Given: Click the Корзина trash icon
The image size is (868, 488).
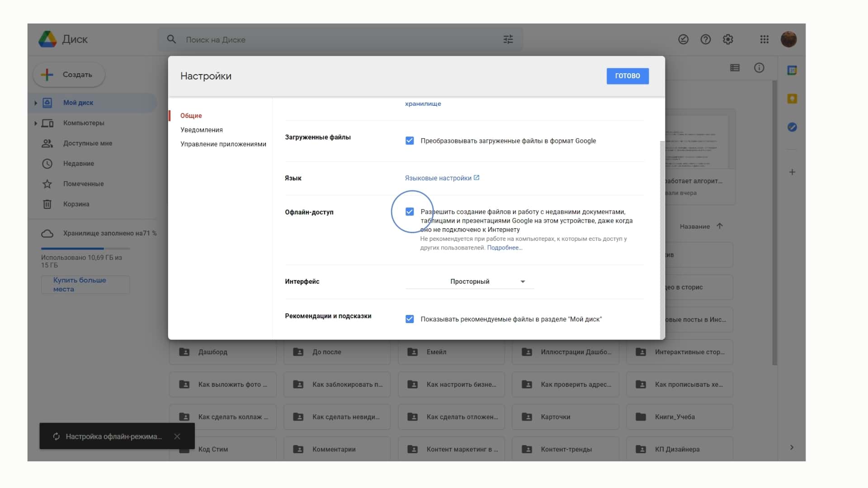Looking at the screenshot, I should coord(47,204).
